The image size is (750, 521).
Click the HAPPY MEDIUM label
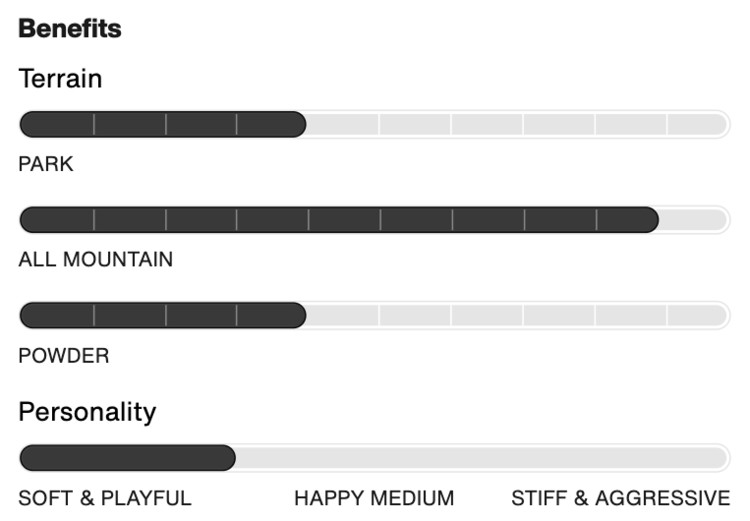pos(374,498)
